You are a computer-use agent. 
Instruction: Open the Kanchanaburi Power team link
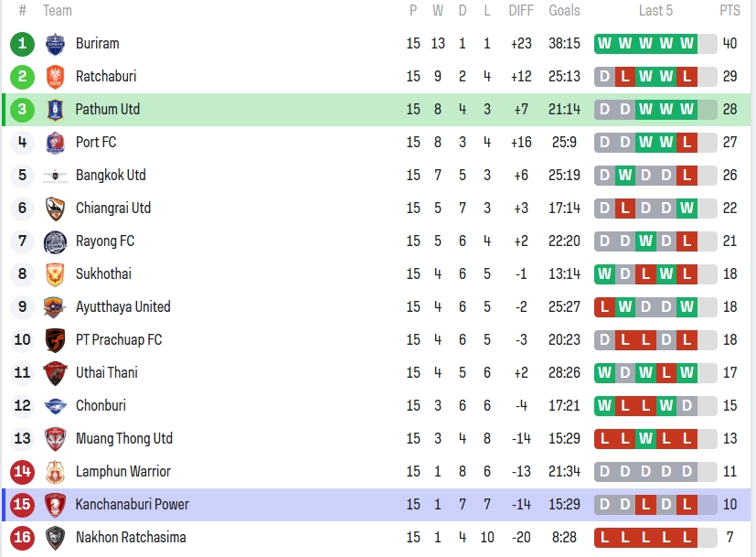(133, 505)
